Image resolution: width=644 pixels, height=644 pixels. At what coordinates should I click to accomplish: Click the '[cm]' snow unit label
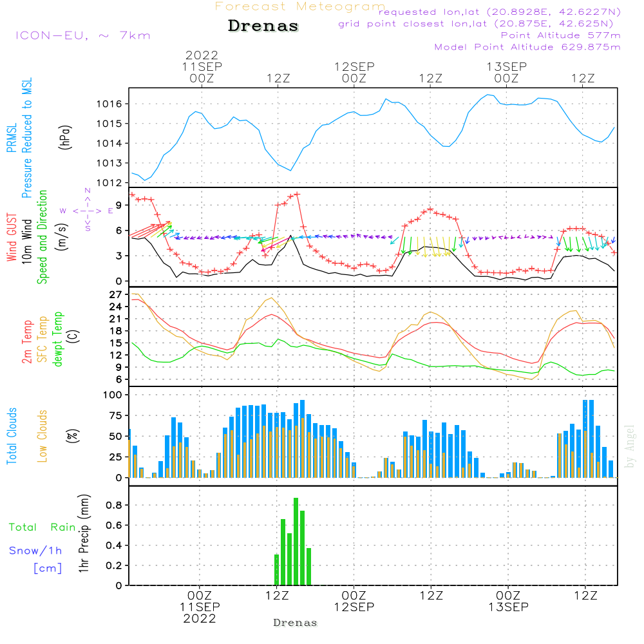coord(48,569)
